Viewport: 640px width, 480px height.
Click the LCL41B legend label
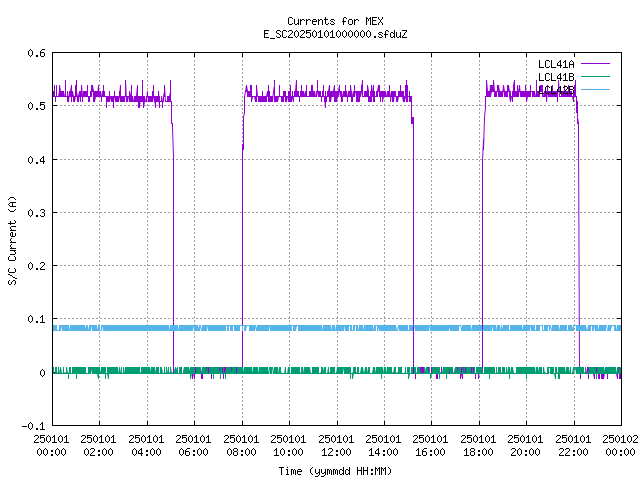[556, 77]
